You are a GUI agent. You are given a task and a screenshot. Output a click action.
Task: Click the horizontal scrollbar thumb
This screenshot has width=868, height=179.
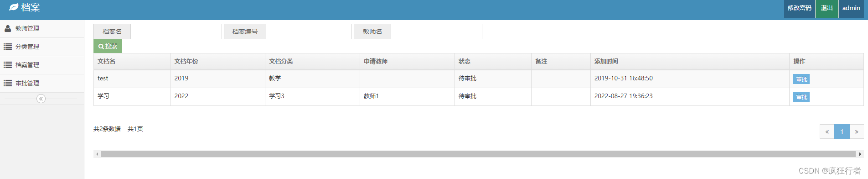tap(478, 154)
